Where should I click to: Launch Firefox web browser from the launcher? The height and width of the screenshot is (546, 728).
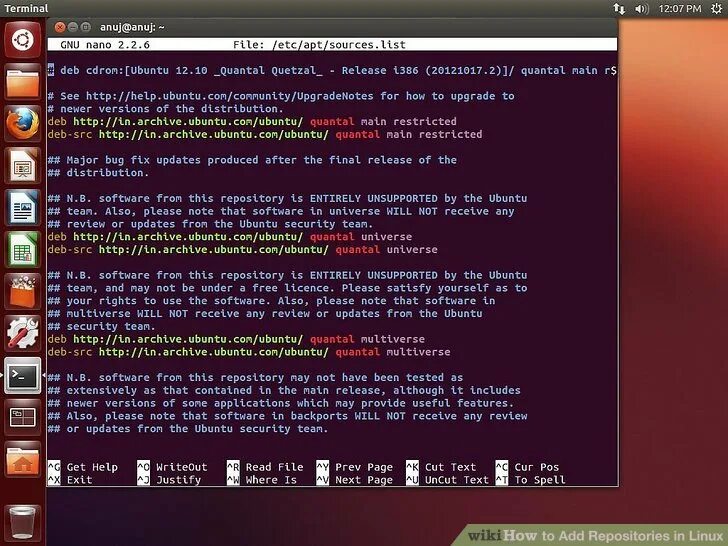(22, 124)
